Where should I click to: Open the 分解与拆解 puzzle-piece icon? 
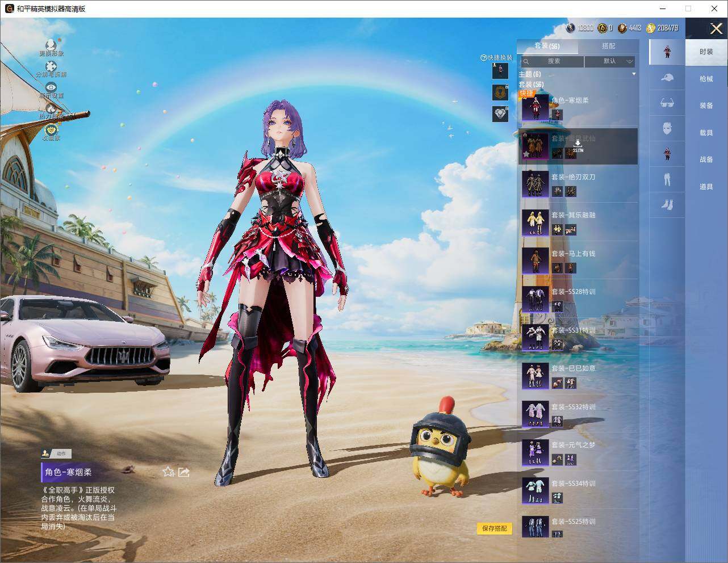pos(51,66)
